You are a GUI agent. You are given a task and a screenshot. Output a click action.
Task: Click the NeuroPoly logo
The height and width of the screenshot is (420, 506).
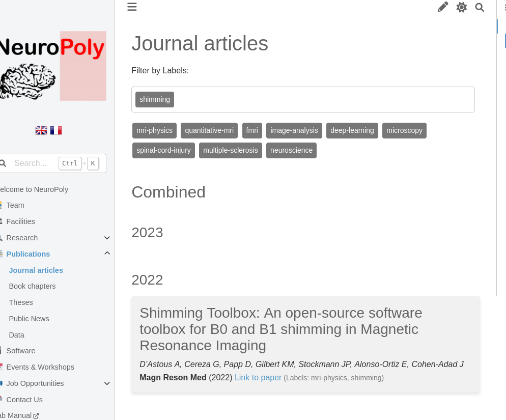53,66
